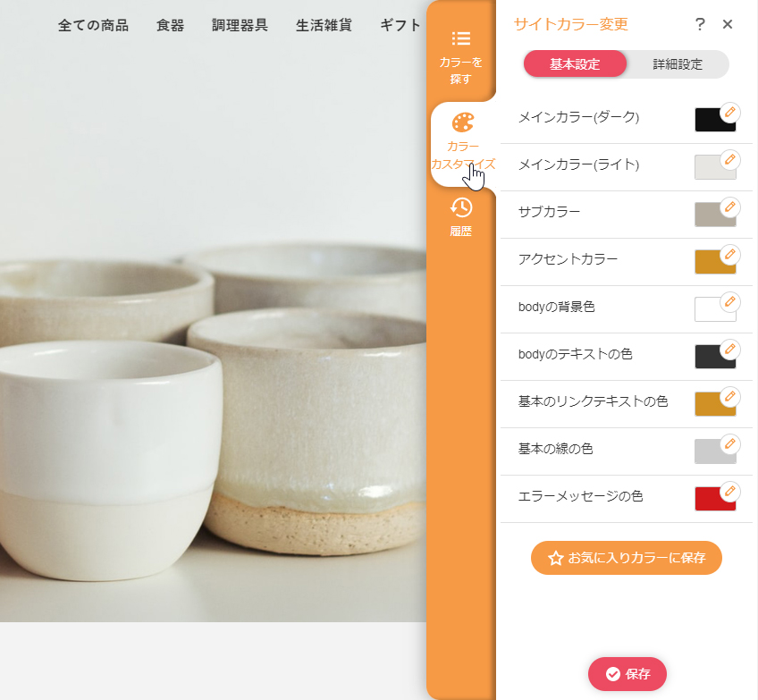Click the help question mark icon
The width and height of the screenshot is (758, 700).
click(699, 24)
